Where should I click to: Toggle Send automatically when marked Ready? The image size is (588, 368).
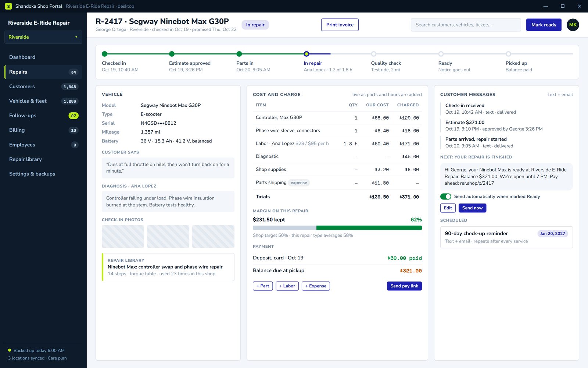[x=446, y=197]
